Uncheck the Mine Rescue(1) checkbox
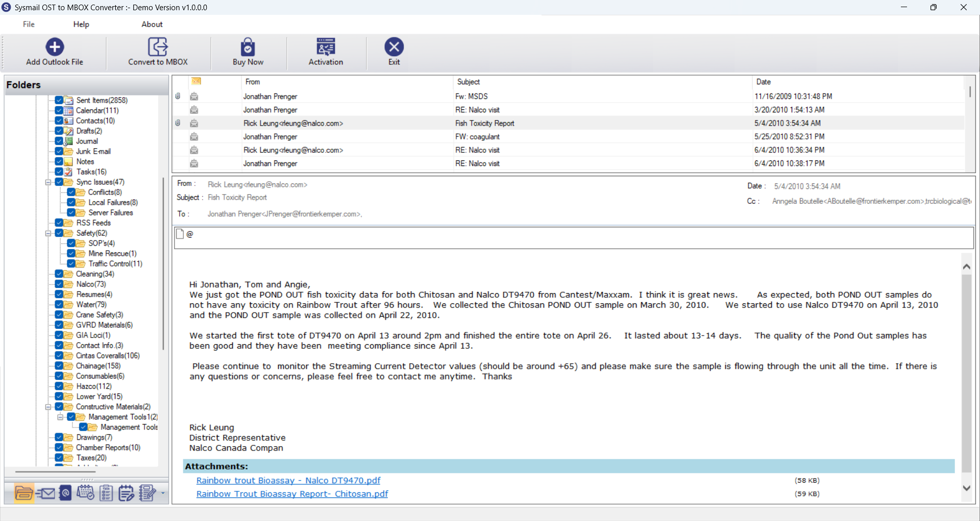This screenshot has width=980, height=521. [71, 253]
